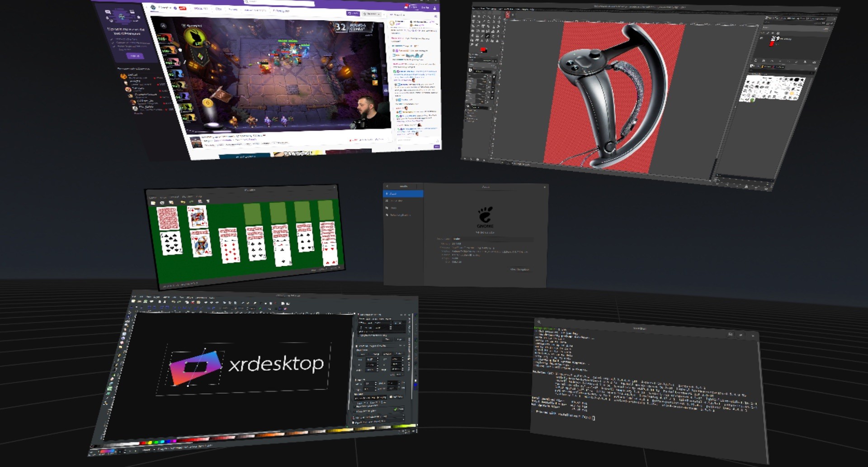Toggle layer visibility eye in GIMP's Layers panel
This screenshot has width=868, height=467.
[x=762, y=38]
